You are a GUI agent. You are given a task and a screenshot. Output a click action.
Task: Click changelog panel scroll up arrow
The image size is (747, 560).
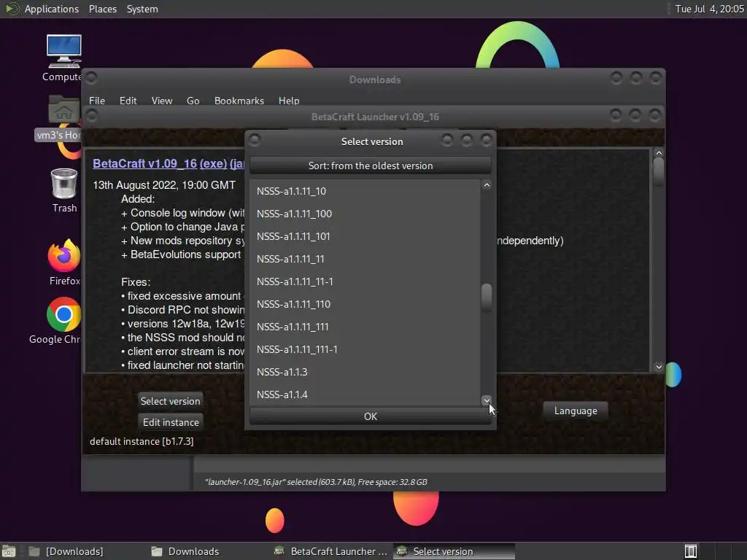click(659, 153)
